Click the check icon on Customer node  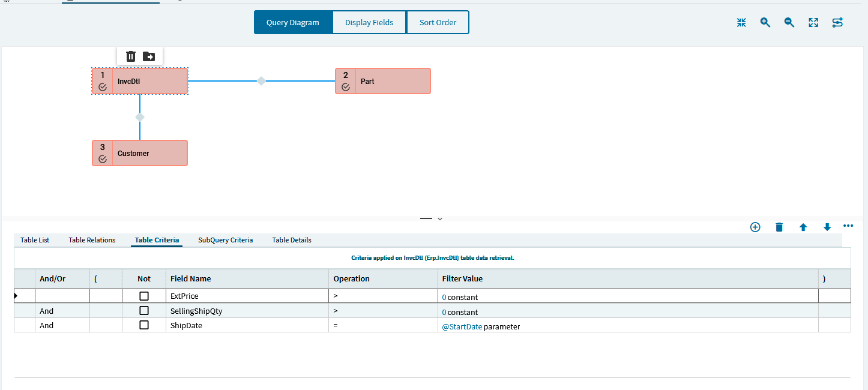[x=103, y=159]
